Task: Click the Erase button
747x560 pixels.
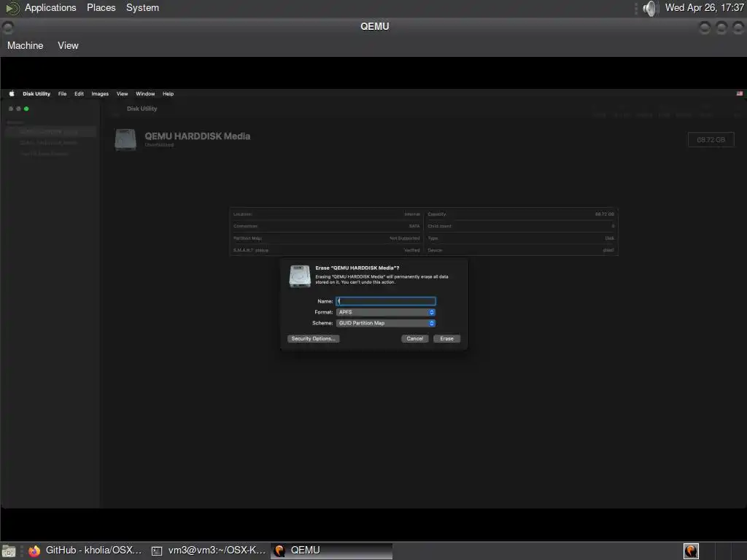Action: (447, 338)
